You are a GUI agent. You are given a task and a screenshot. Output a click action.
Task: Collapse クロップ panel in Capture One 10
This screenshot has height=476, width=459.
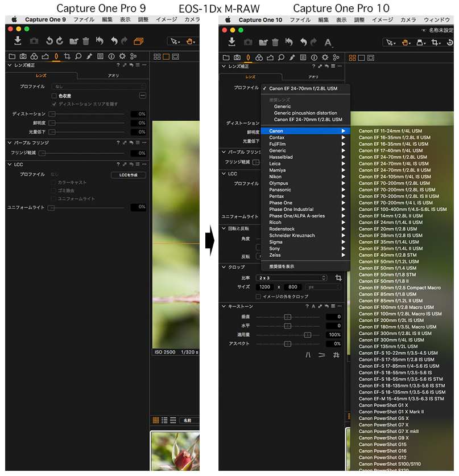click(224, 267)
